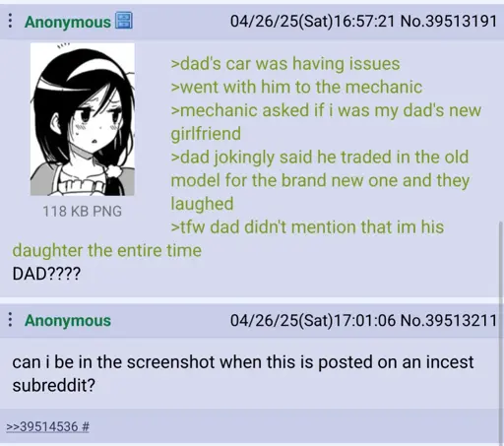Click the 16:57:21 timestamp on first post

point(363,22)
